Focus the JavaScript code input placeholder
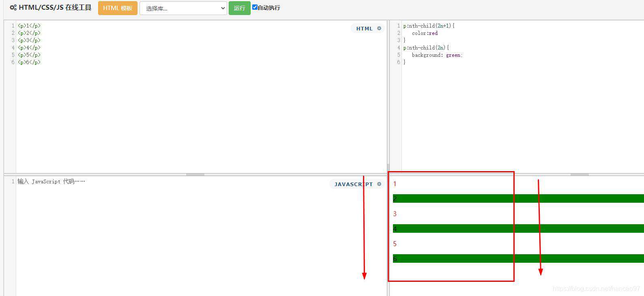This screenshot has width=644, height=296. coord(52,181)
